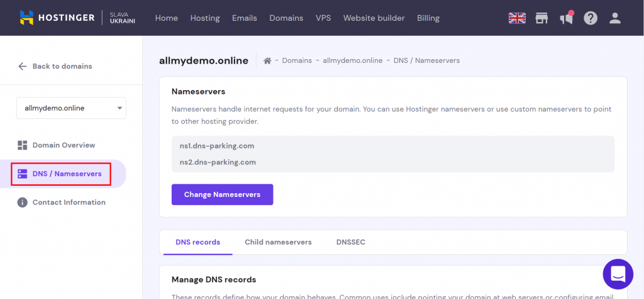
Task: Switch to the DNSSEC tab
Action: [351, 242]
